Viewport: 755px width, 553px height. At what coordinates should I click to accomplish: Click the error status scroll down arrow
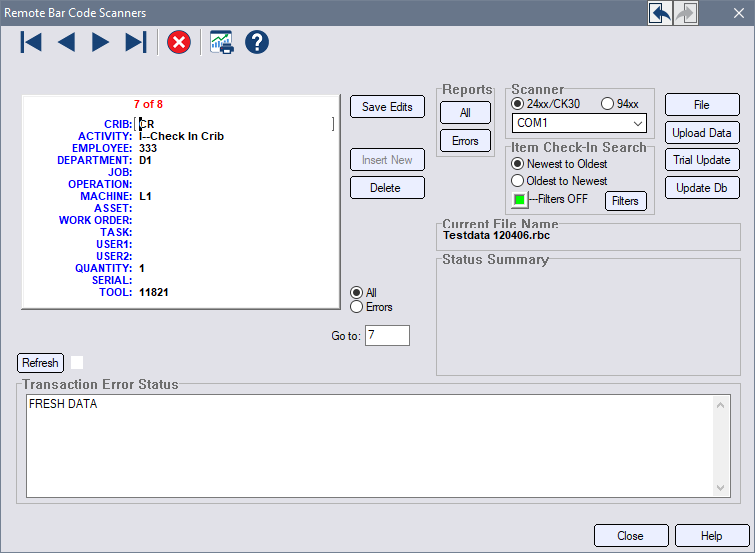coord(720,487)
